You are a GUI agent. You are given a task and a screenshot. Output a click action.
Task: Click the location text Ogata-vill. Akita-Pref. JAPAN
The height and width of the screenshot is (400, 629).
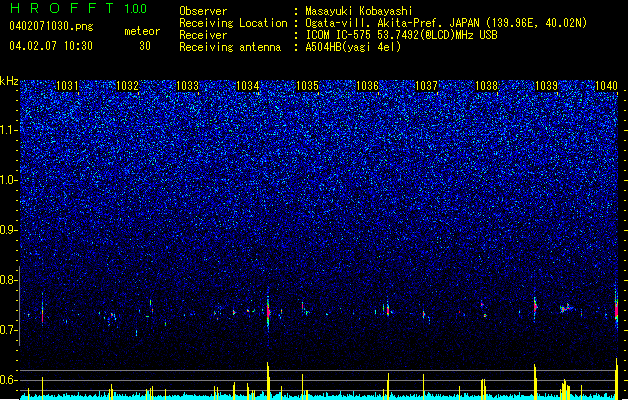tap(392, 23)
